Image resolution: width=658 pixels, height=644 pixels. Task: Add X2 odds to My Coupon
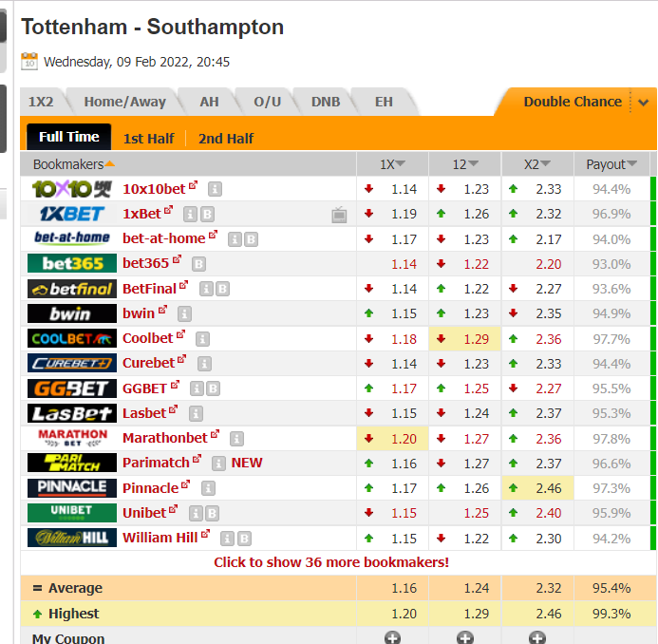537,637
